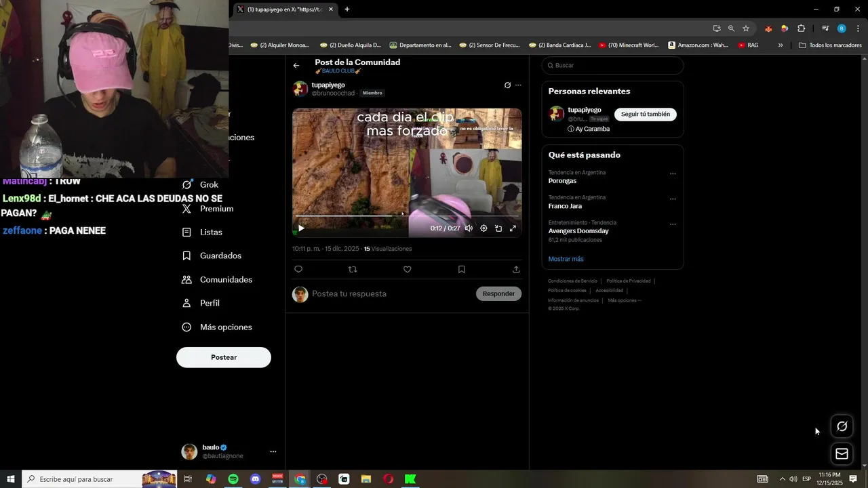The height and width of the screenshot is (488, 868).
Task: Go back using the post header arrow
Action: coord(296,66)
